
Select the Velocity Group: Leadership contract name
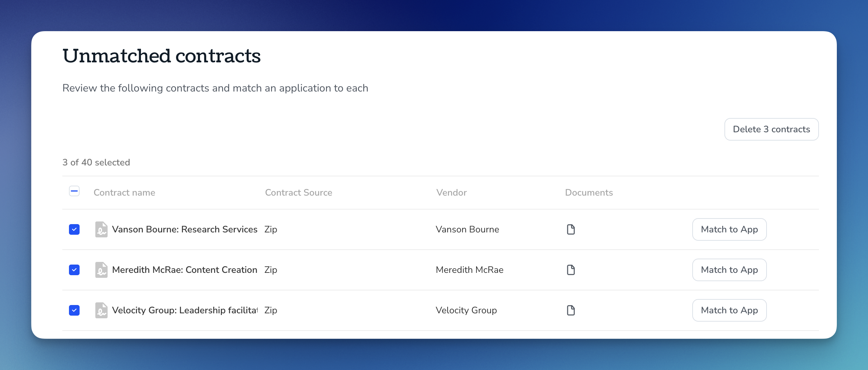coord(185,310)
